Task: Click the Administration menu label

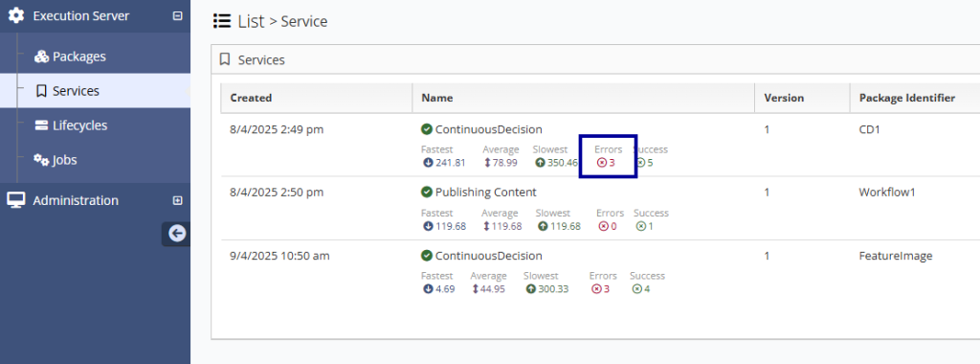Action: point(76,200)
